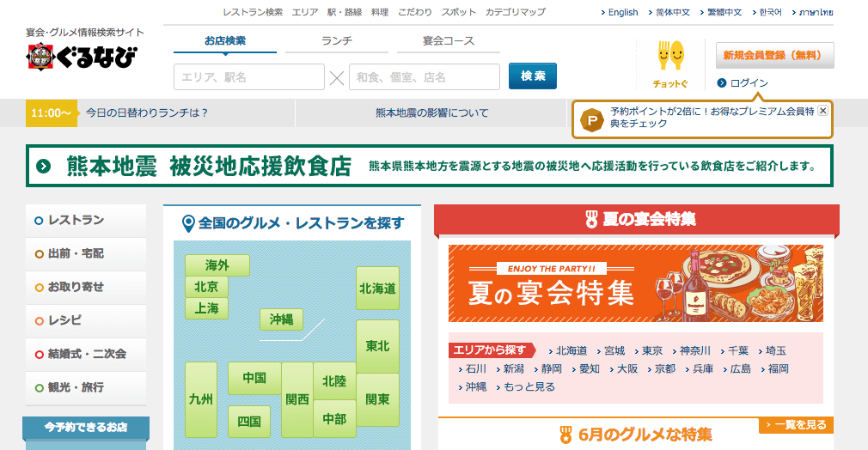Open the 福岡 area link in 夏の宴会特集

point(779,369)
